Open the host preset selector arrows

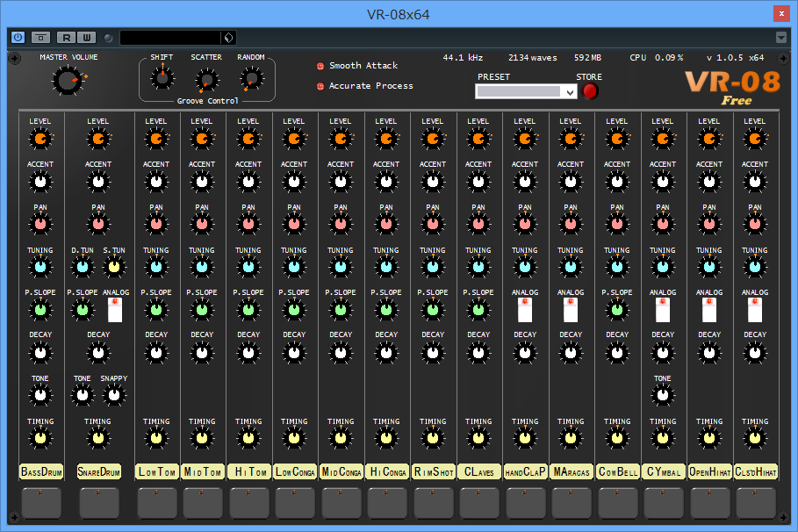pyautogui.click(x=228, y=37)
